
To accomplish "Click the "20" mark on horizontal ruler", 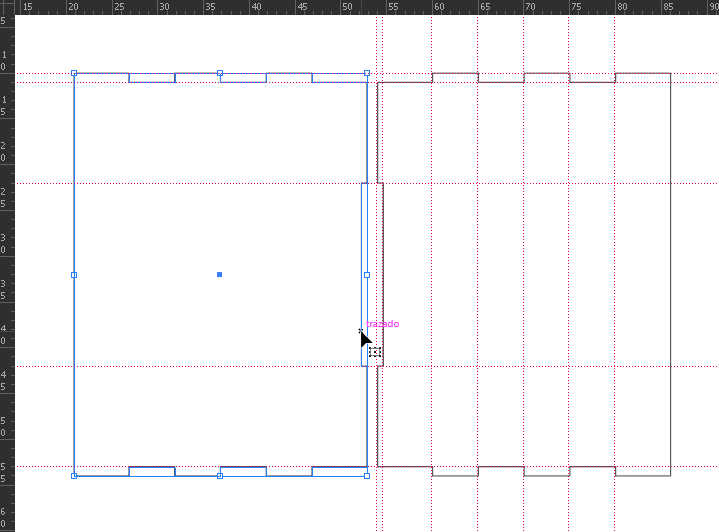I will tap(73, 7).
